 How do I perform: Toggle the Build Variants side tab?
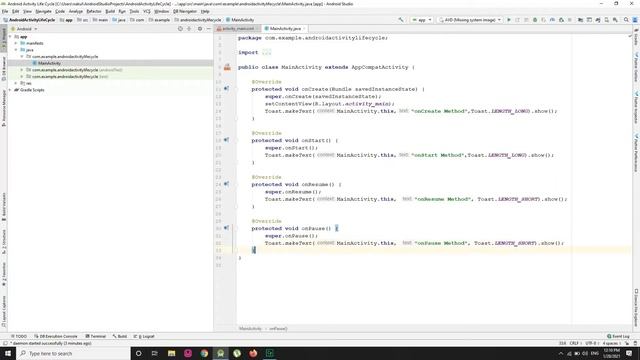pos(4,206)
